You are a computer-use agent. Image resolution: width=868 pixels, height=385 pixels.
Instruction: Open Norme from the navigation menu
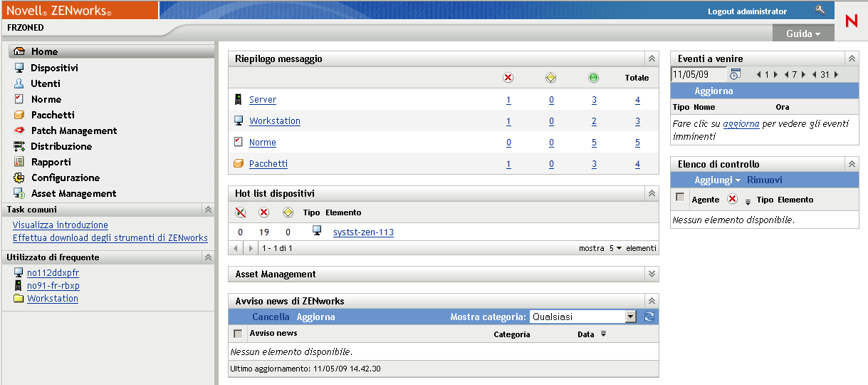click(46, 99)
